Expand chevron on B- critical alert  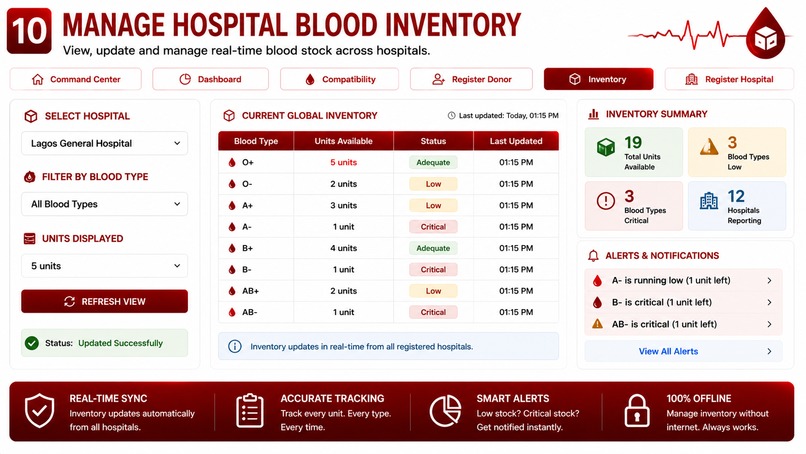[770, 302]
